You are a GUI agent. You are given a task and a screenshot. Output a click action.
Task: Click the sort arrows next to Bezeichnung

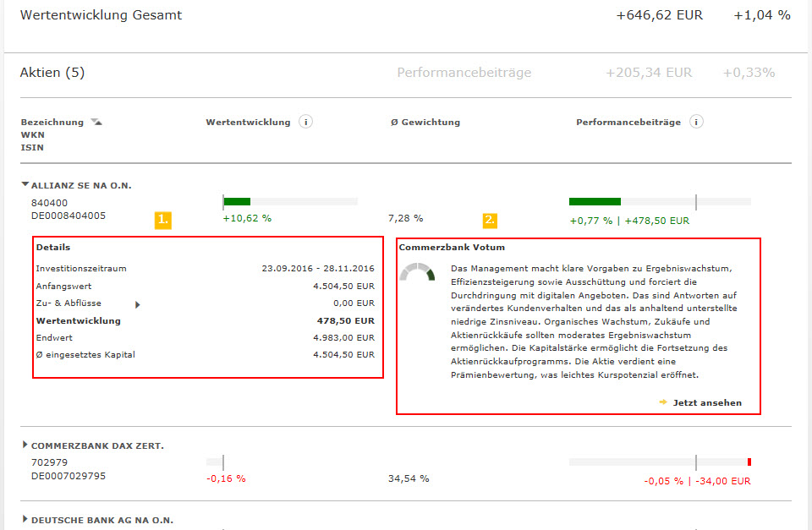[96, 123]
